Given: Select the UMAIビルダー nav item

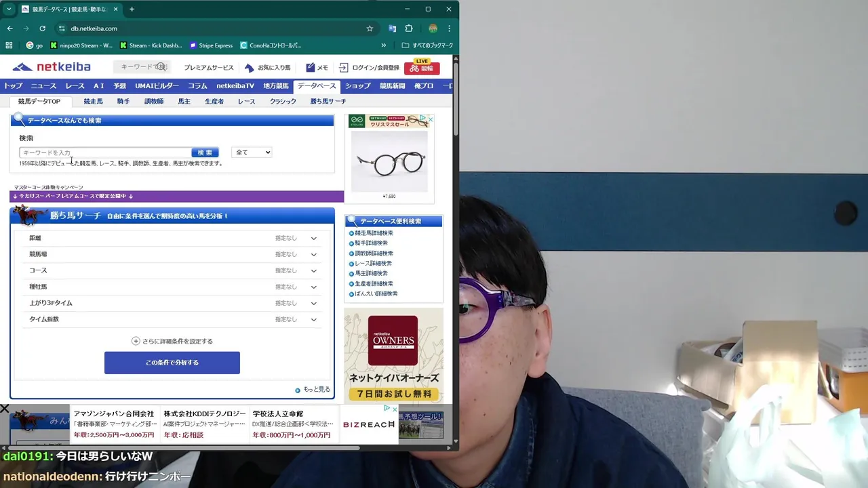Looking at the screenshot, I should point(157,86).
